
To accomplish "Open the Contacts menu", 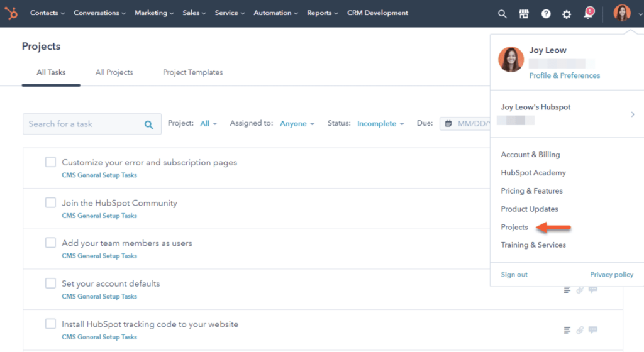I will pyautogui.click(x=47, y=13).
